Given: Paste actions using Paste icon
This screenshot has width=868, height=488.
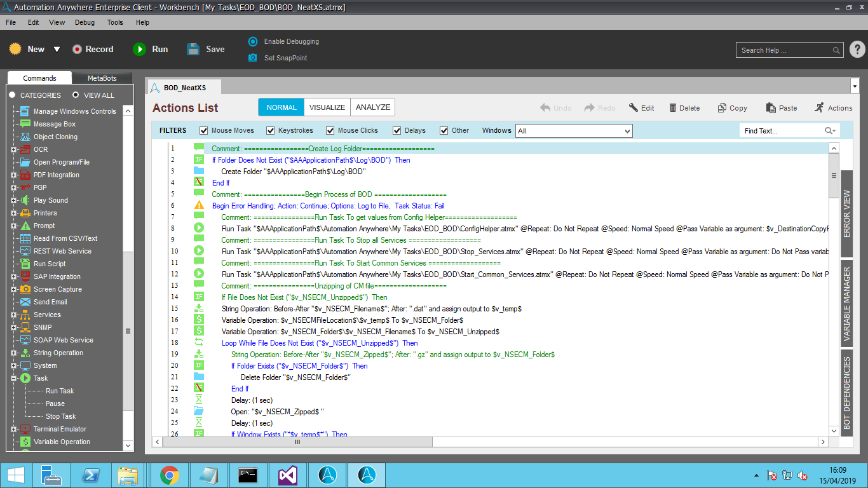Looking at the screenshot, I should [x=771, y=108].
